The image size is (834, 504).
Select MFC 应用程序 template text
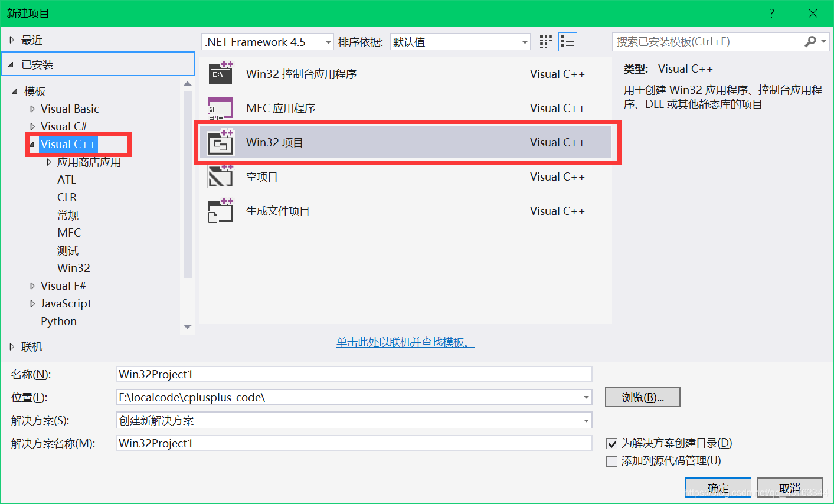tap(281, 108)
